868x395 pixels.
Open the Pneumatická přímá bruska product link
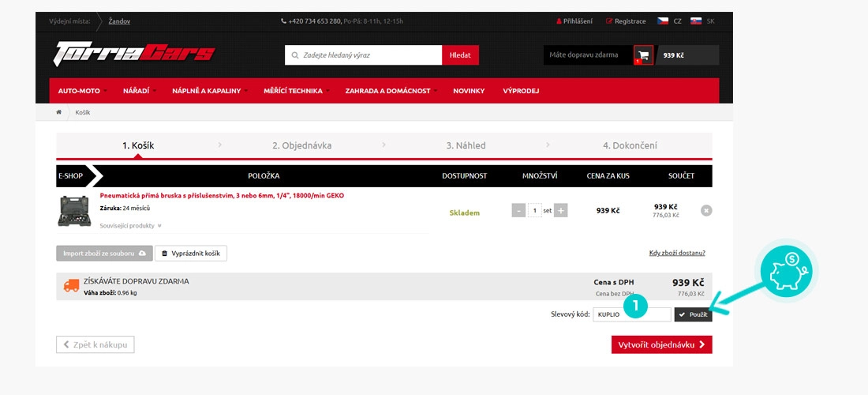222,196
